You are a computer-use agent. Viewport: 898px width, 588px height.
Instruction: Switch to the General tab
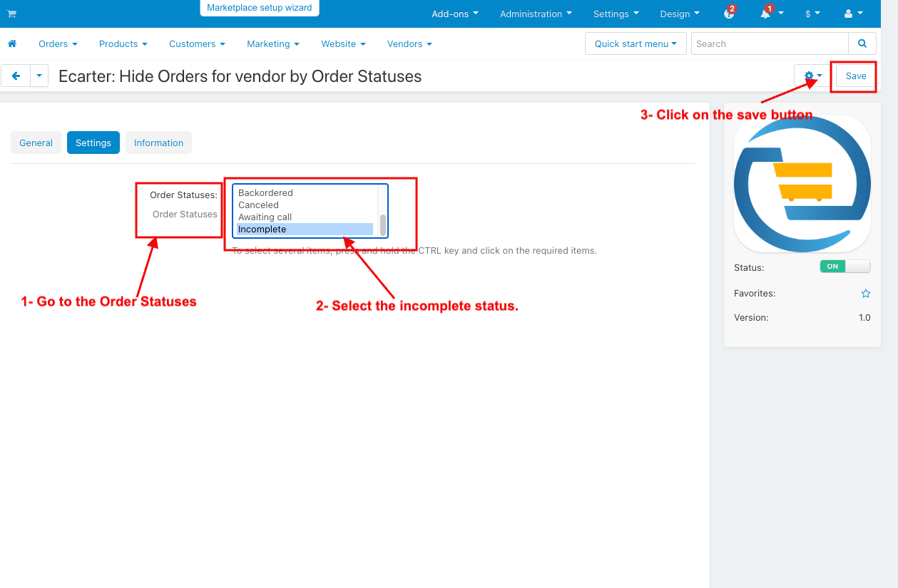tap(36, 143)
